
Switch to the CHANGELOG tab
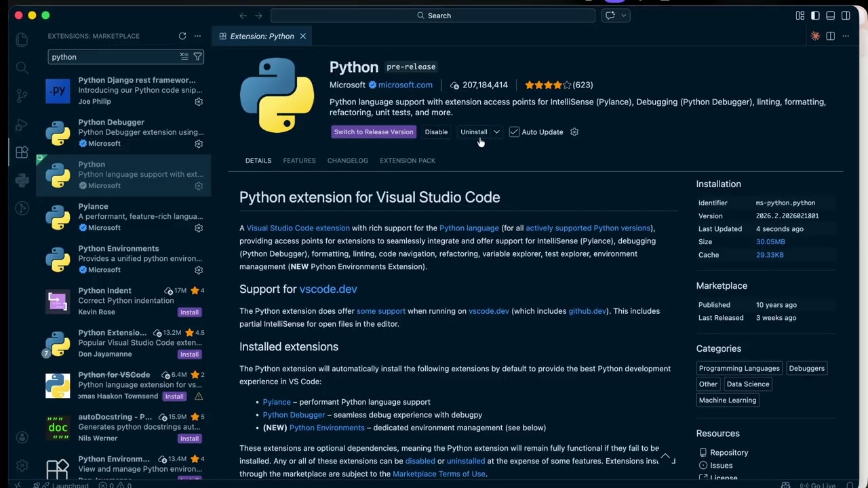click(348, 161)
